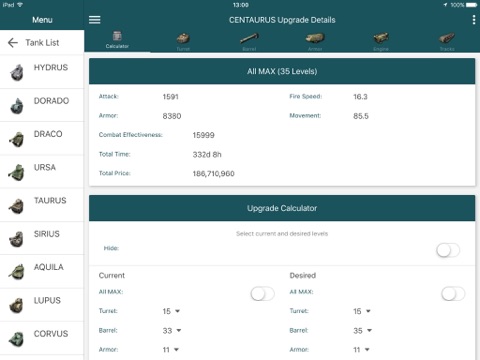480x360 pixels.
Task: Click the TAURUS tank icon
Action: (x=17, y=206)
